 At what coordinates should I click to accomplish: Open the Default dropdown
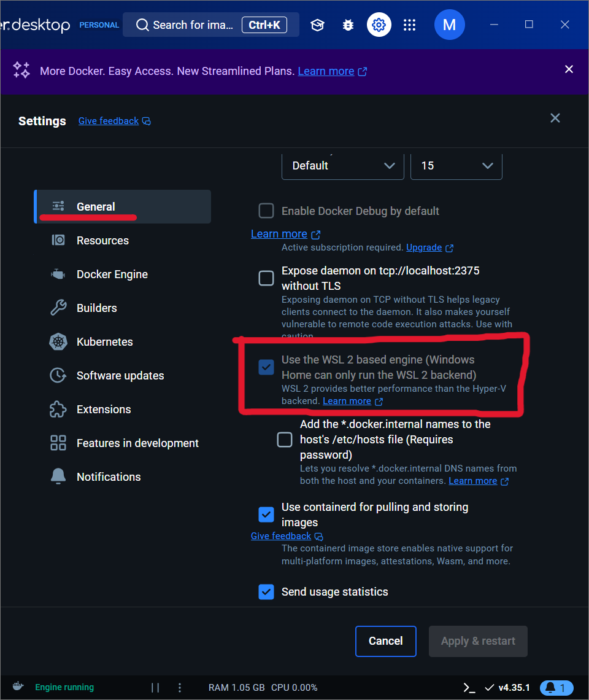point(343,166)
